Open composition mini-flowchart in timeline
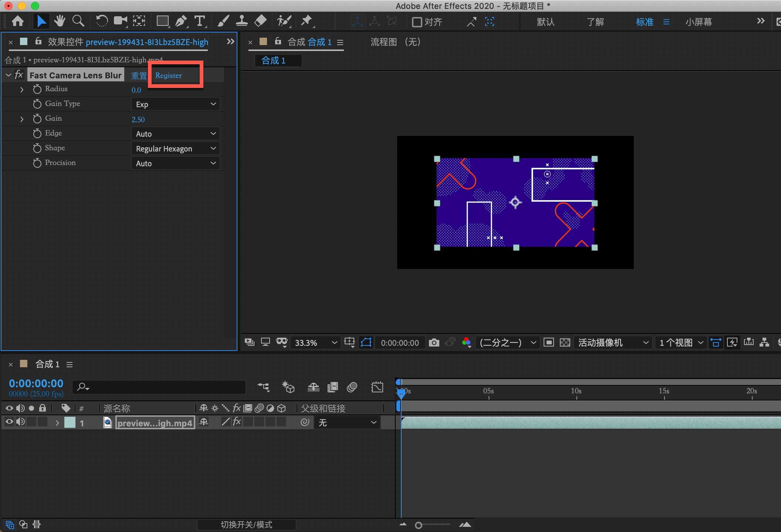The width and height of the screenshot is (781, 532). tap(264, 387)
